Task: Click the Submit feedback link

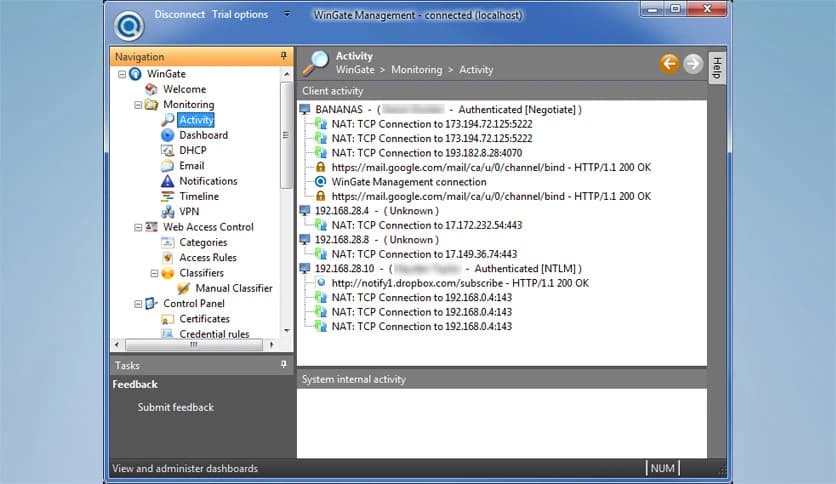Action: coord(175,407)
